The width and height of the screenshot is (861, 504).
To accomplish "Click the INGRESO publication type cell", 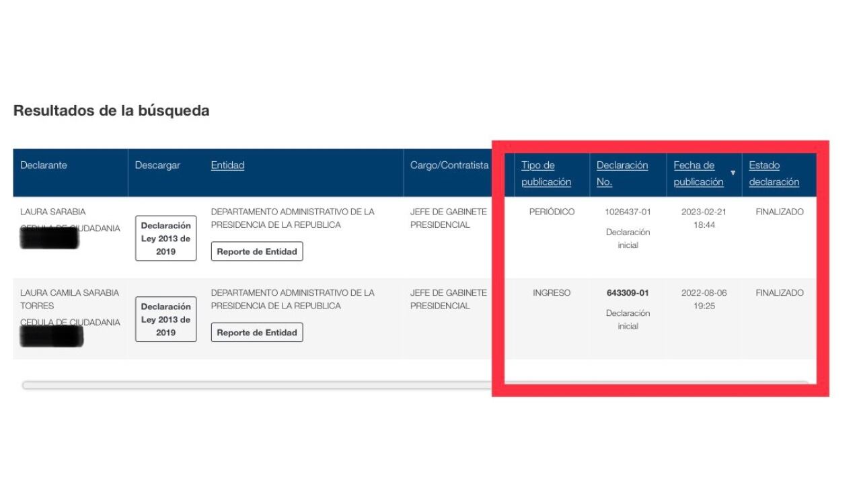I will pyautogui.click(x=552, y=293).
